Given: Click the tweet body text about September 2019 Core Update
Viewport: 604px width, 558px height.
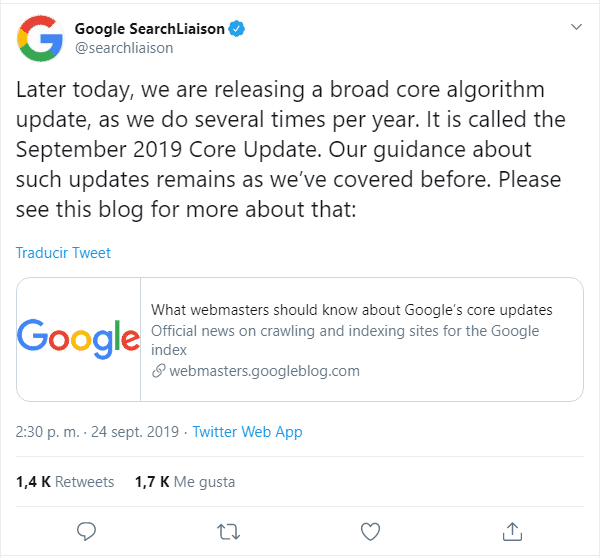Looking at the screenshot, I should pyautogui.click(x=291, y=149).
